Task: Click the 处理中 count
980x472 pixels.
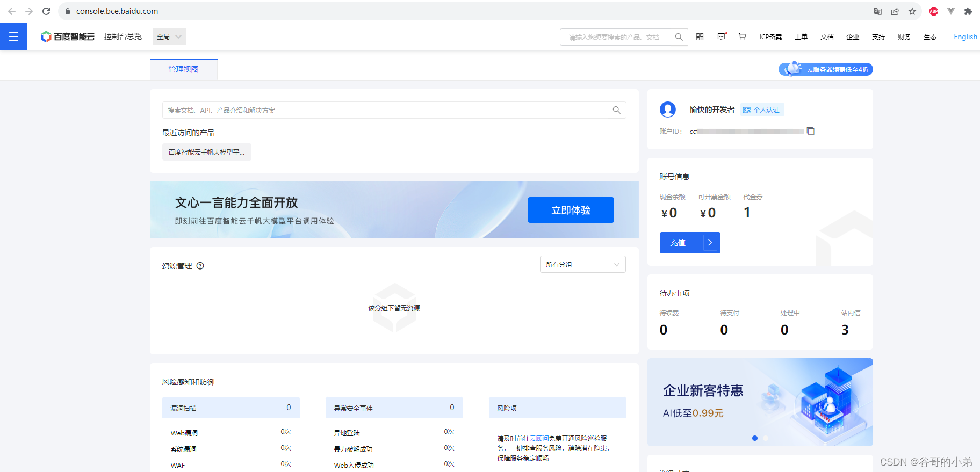Action: [x=784, y=330]
